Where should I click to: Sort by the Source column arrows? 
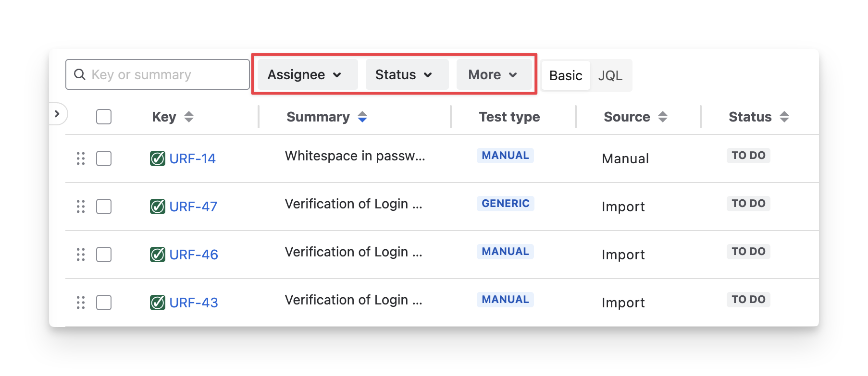(x=663, y=117)
